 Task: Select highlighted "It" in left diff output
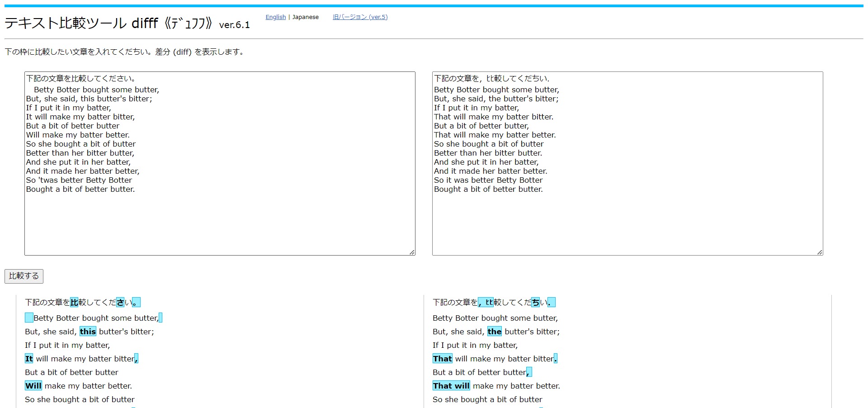coord(29,359)
